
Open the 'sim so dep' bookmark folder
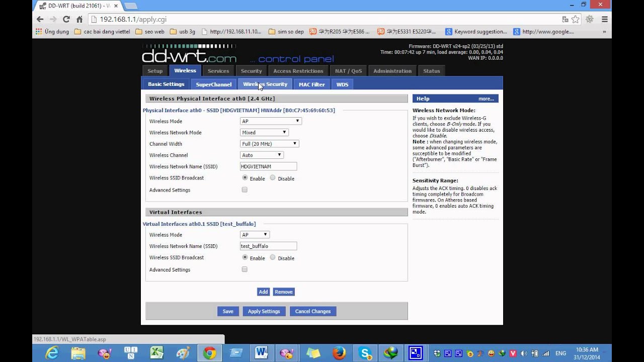(286, 32)
